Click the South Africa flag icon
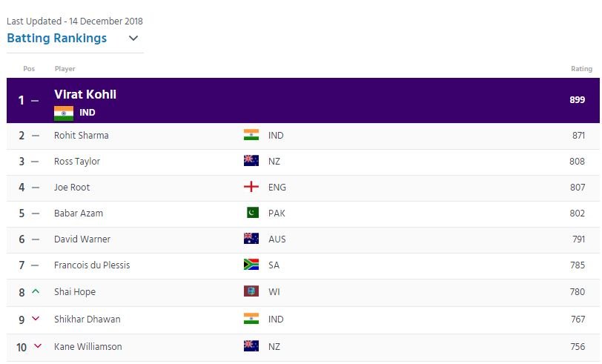The width and height of the screenshot is (602, 364). (x=251, y=264)
